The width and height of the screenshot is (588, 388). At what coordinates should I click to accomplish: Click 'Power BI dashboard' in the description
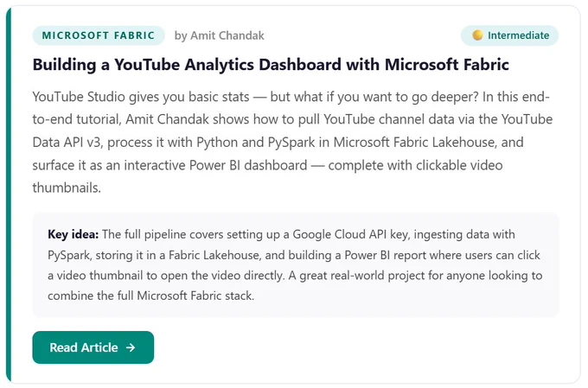pos(248,165)
